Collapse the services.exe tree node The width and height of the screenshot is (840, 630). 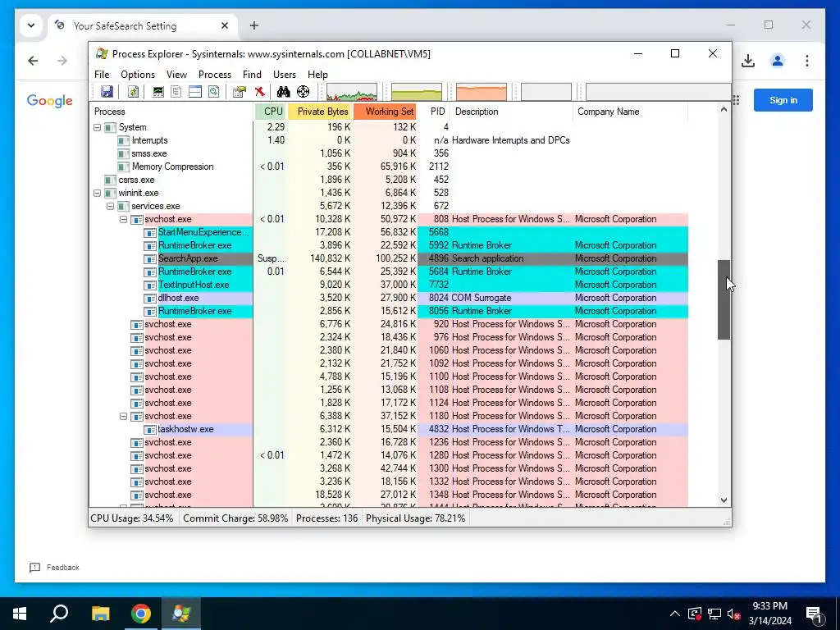click(x=111, y=206)
